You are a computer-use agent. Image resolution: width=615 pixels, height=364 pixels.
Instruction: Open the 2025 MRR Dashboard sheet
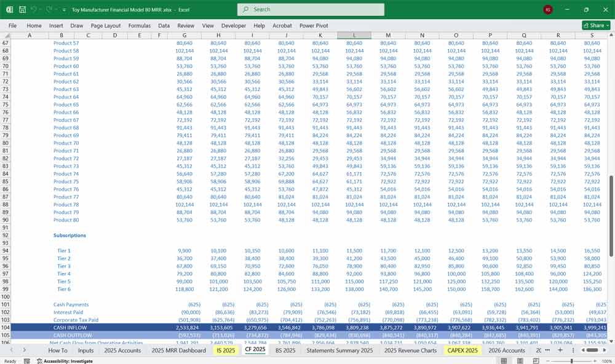point(178,350)
